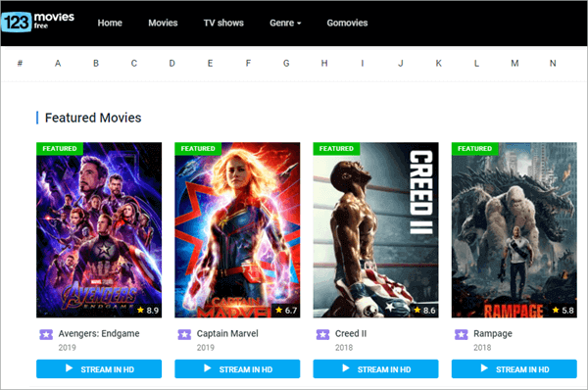Filter titles starting with letter D

tap(172, 63)
